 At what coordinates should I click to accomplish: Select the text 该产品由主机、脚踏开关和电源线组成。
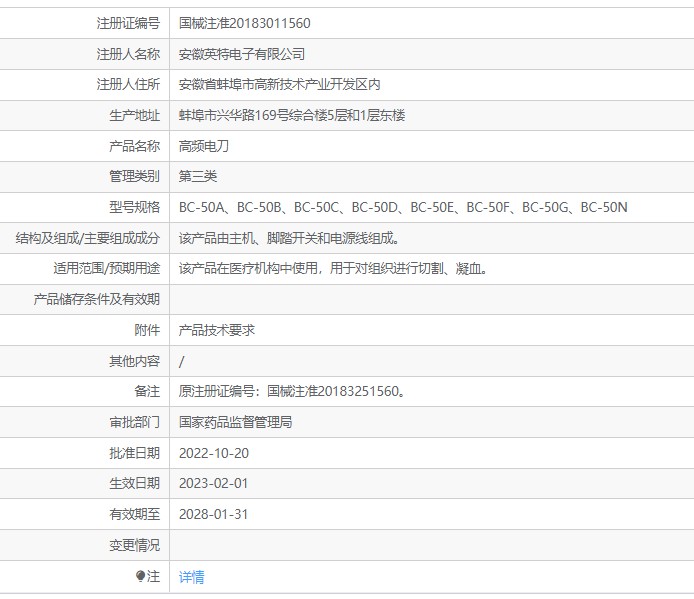pos(289,238)
